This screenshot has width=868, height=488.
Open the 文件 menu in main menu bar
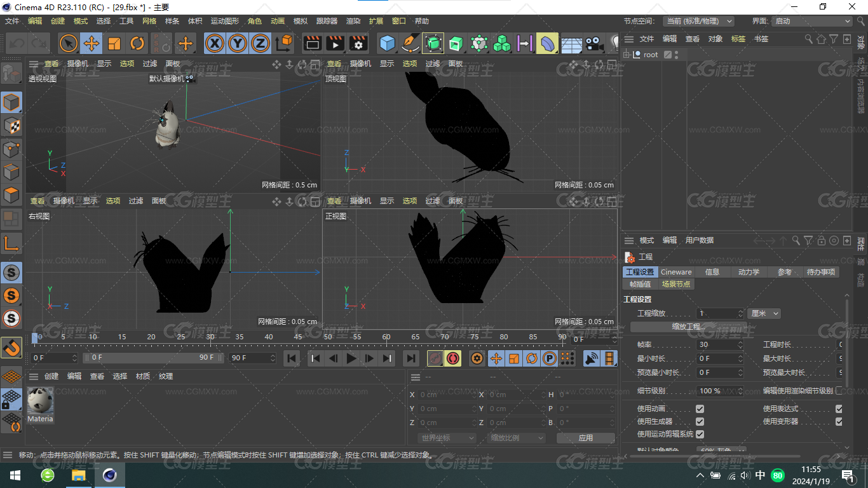12,21
